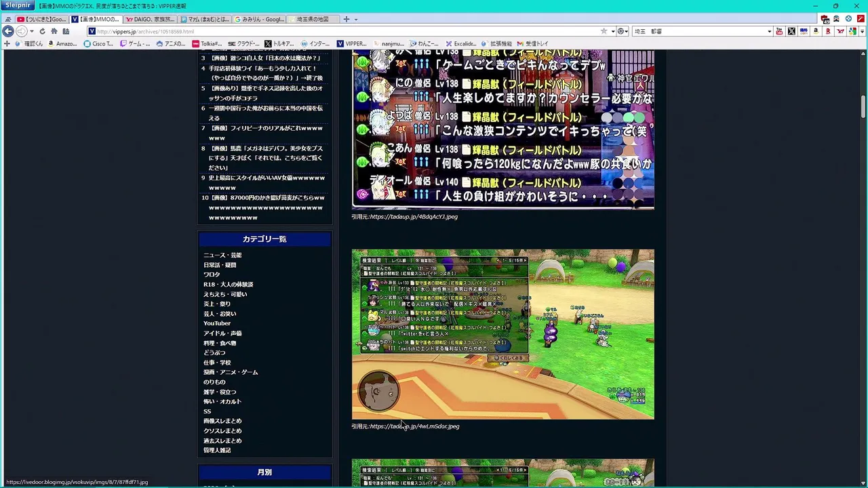Expand the tab list dropdown arrow
Image resolution: width=868 pixels, height=488 pixels.
pyautogui.click(x=356, y=20)
